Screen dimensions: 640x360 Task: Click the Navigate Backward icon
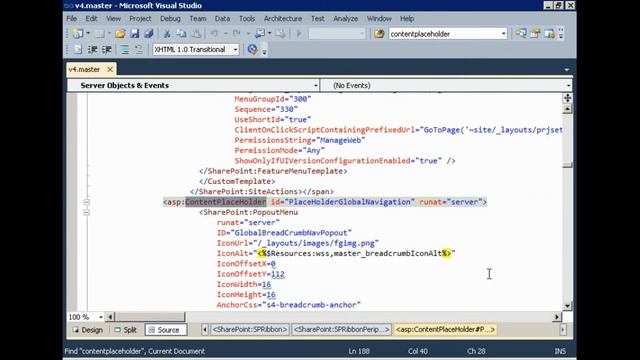pyautogui.click(x=260, y=34)
